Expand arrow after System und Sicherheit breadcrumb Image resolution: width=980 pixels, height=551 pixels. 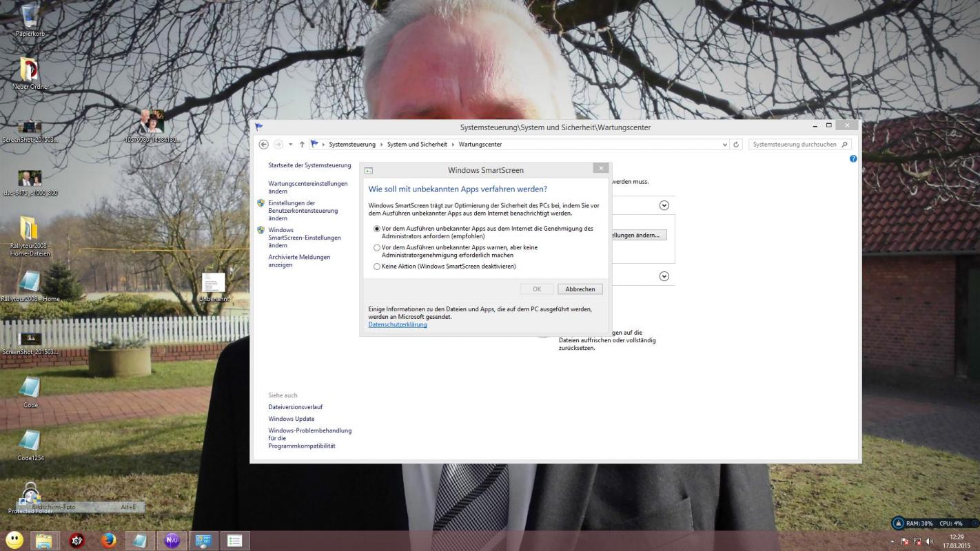point(453,145)
